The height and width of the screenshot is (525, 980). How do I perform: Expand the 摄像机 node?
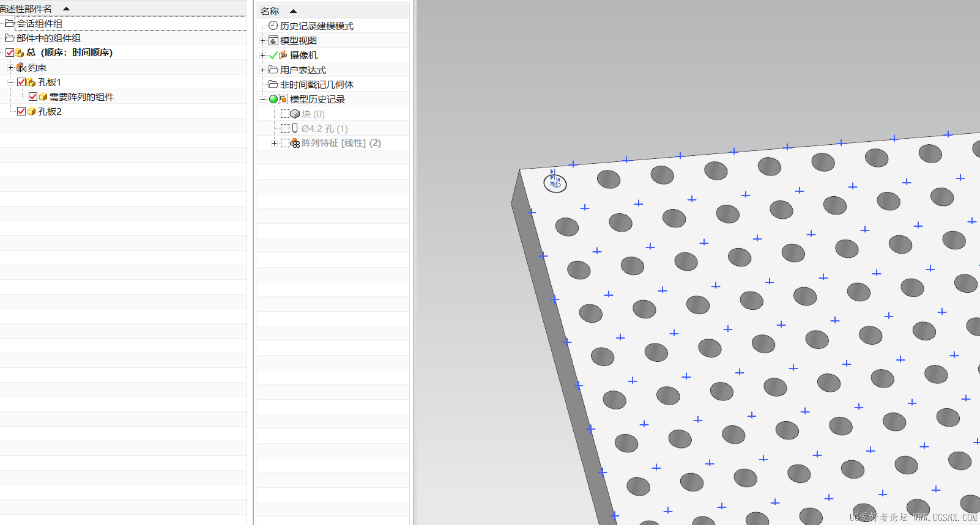coord(263,55)
